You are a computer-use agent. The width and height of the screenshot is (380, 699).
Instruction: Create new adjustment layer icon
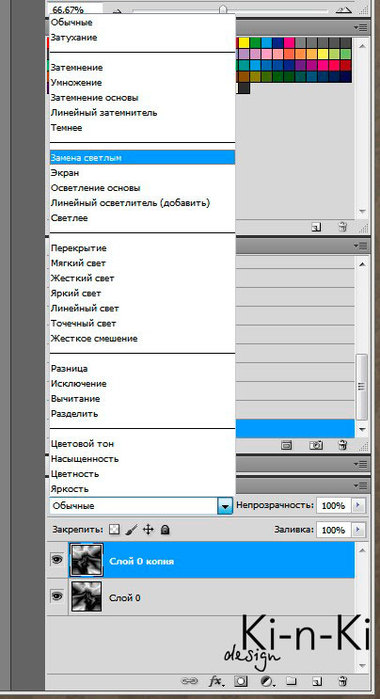pyautogui.click(x=267, y=681)
